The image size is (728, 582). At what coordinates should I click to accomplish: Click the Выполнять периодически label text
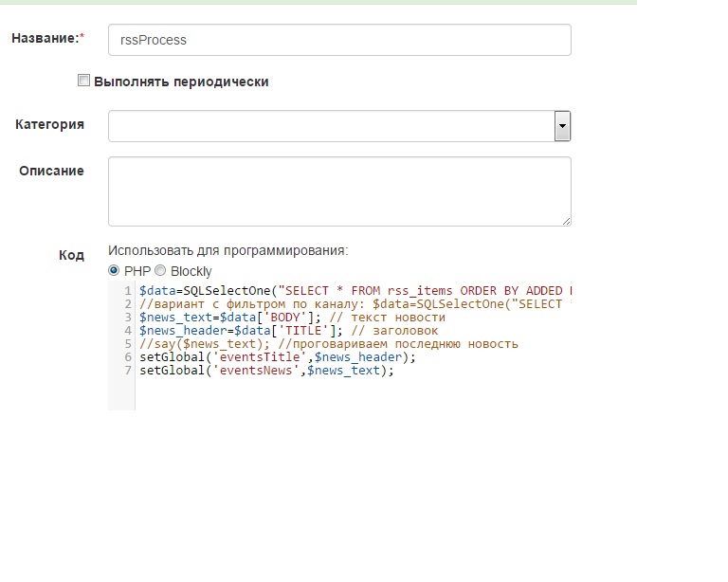[181, 82]
